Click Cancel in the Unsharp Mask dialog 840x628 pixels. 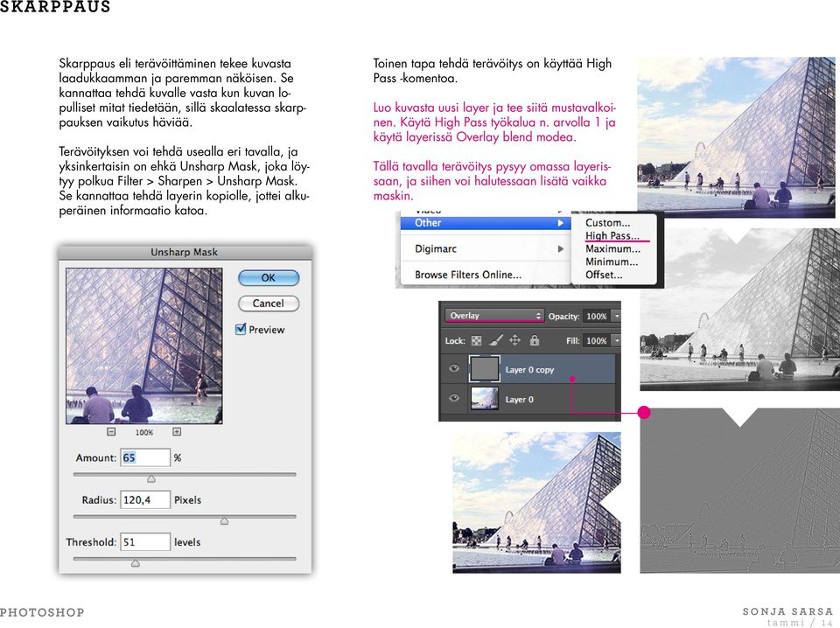pyautogui.click(x=269, y=304)
